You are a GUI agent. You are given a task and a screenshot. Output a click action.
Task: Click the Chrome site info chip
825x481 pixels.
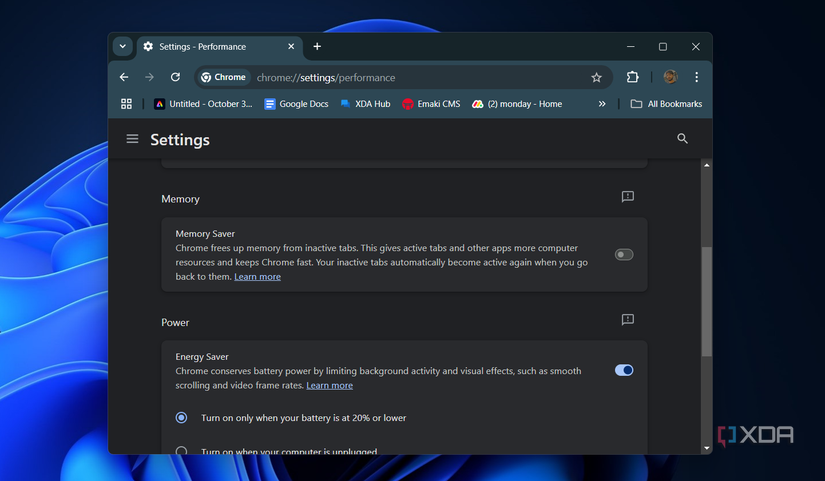[224, 77]
